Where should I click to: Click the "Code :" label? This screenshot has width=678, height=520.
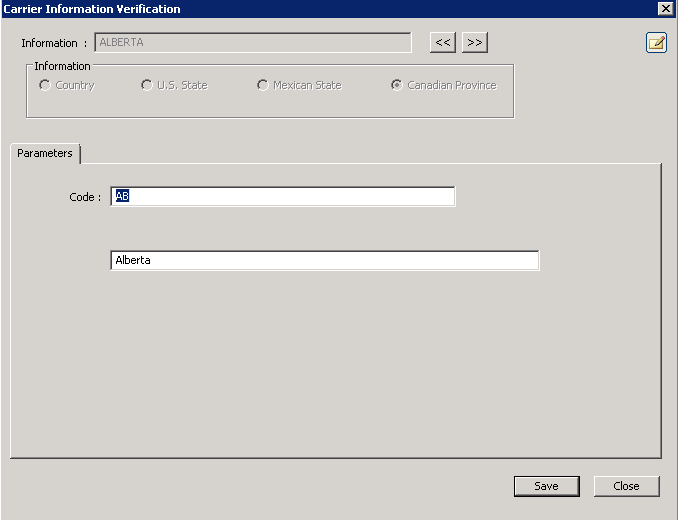(85, 198)
